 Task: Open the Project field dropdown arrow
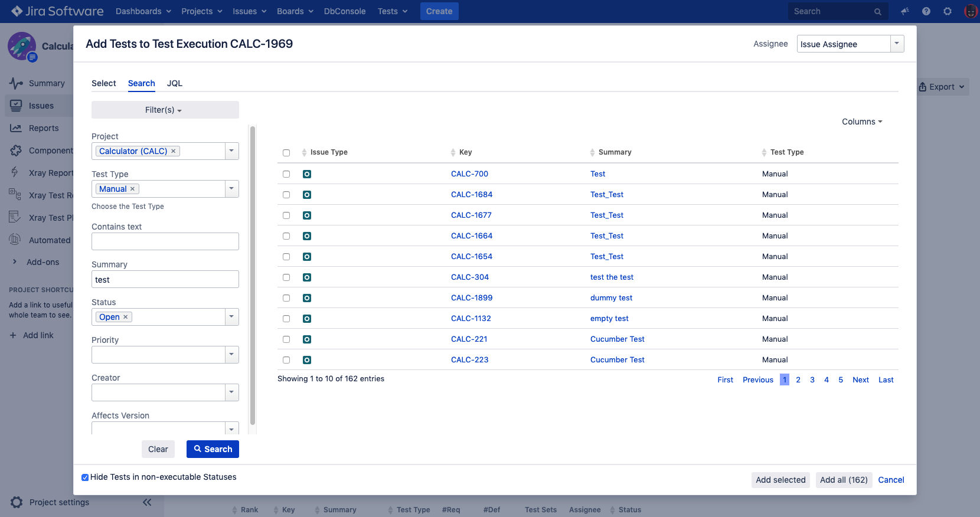tap(232, 151)
